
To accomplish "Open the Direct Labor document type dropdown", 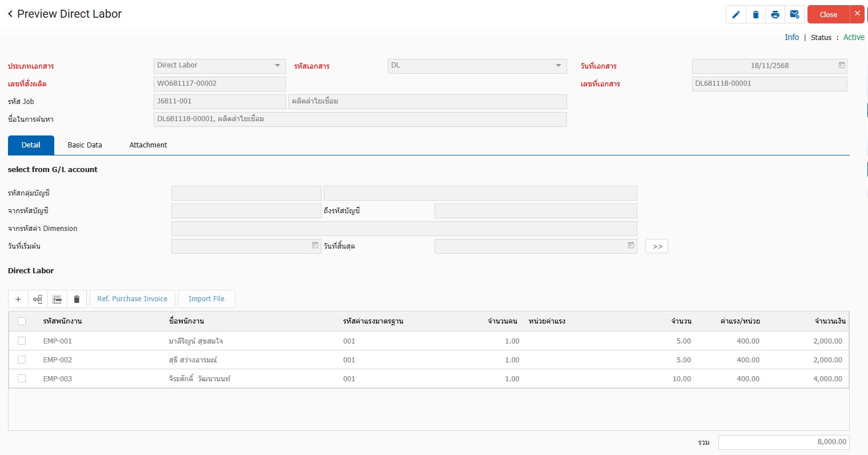I will tap(278, 66).
